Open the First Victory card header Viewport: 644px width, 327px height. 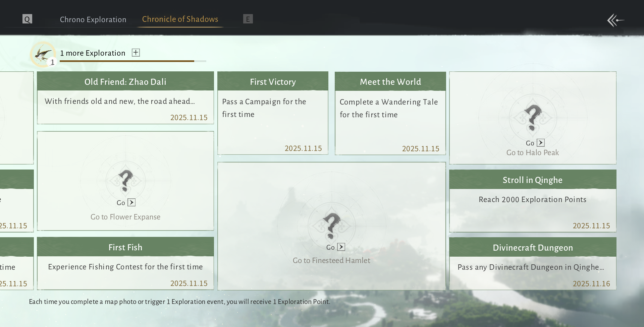pos(273,81)
